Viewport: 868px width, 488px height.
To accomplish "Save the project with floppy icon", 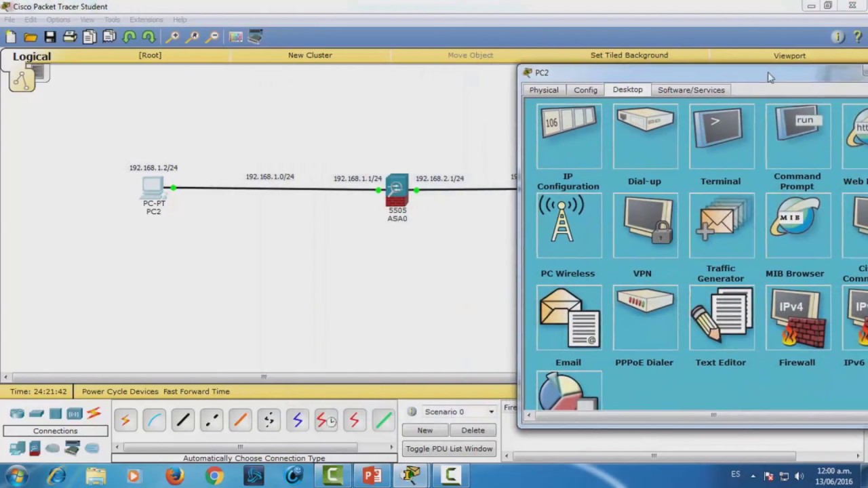I will [50, 37].
